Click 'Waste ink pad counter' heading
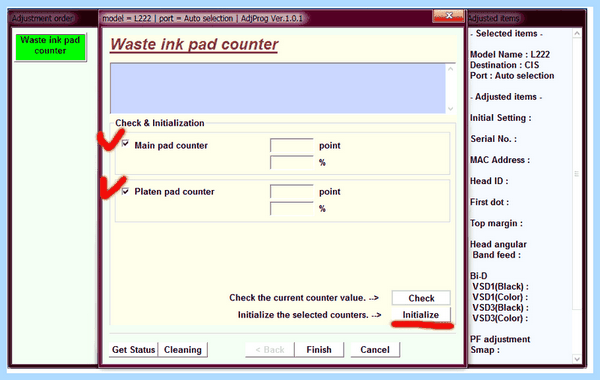The height and width of the screenshot is (380, 600). (x=194, y=44)
